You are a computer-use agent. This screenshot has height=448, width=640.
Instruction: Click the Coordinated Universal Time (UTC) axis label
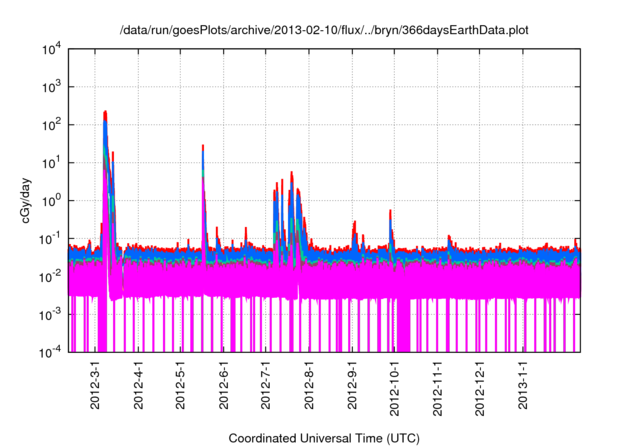coord(324,438)
